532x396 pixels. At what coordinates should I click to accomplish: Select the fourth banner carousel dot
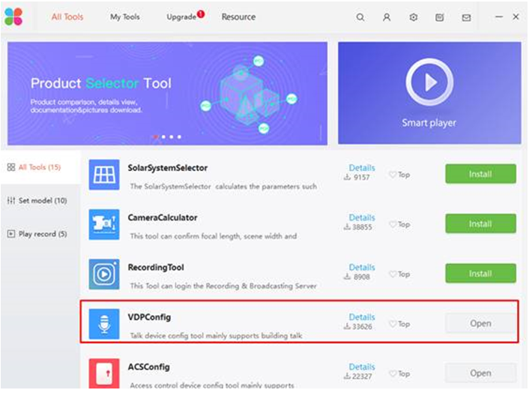tap(179, 136)
